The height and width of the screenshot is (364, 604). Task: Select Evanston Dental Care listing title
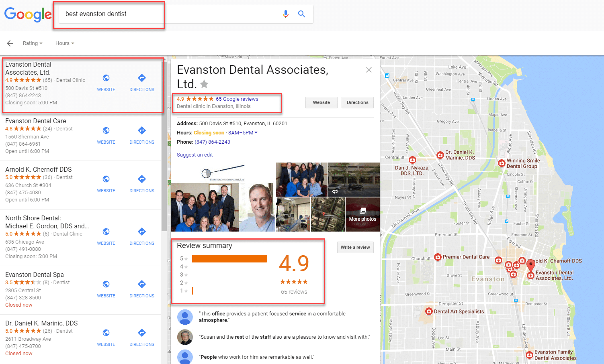tap(36, 121)
